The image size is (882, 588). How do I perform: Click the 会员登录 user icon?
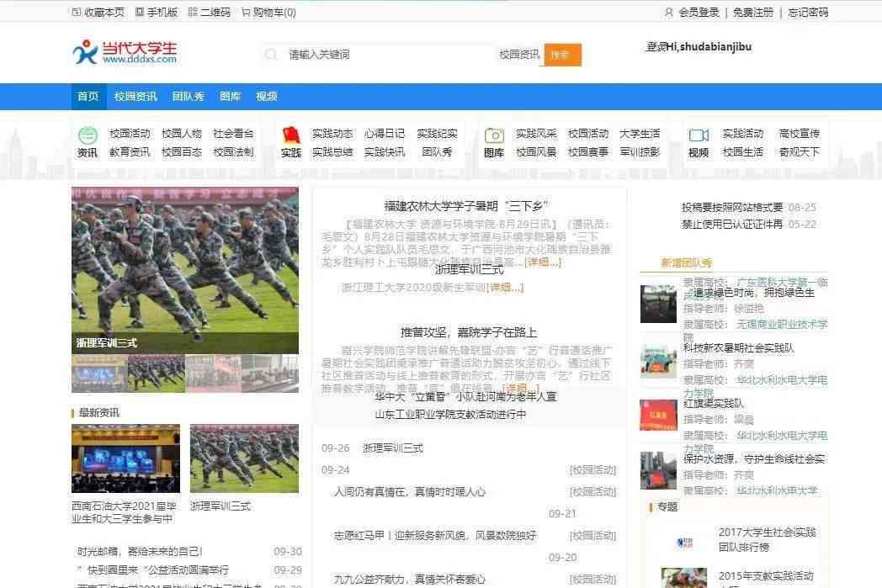click(669, 13)
